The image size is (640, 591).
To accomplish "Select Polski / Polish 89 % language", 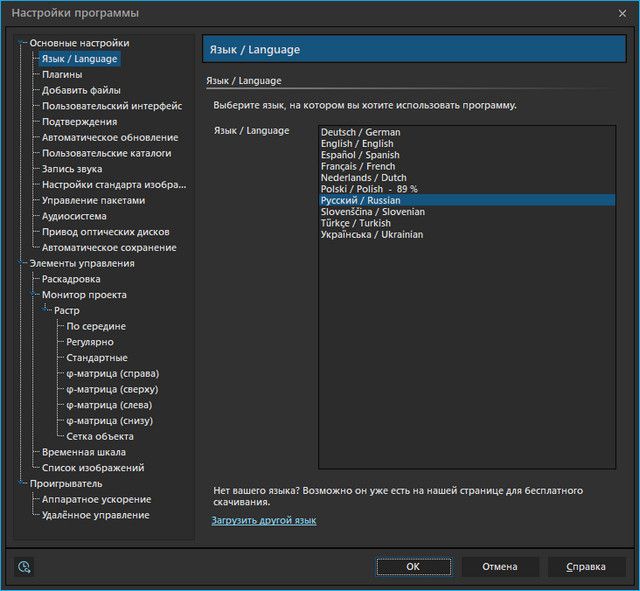I will coord(368,189).
